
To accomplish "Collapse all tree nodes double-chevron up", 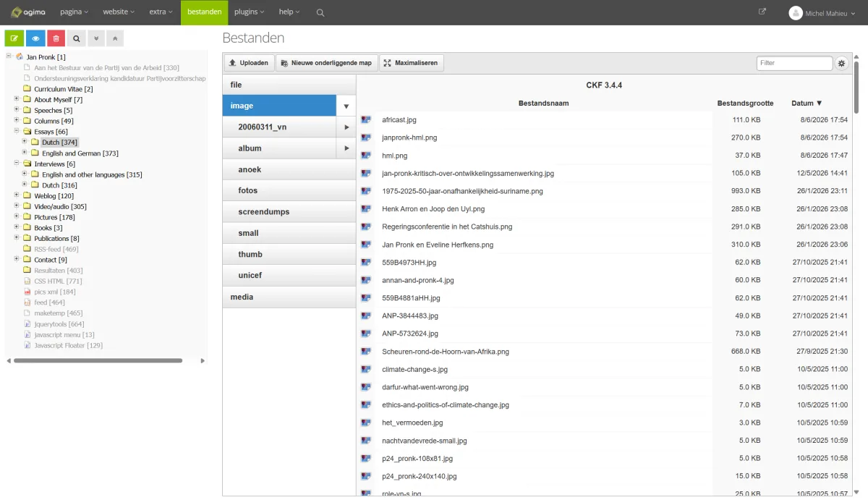I will point(114,38).
